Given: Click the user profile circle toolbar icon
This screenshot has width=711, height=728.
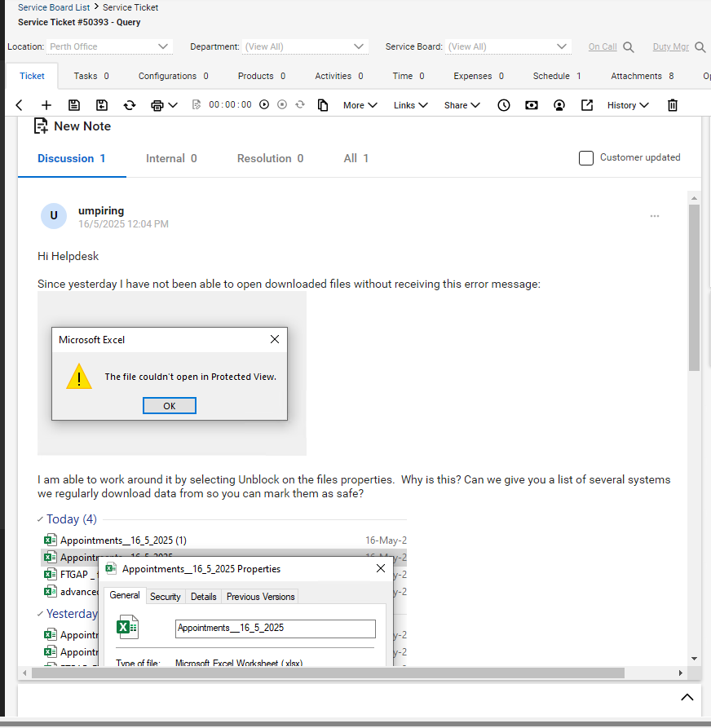Looking at the screenshot, I should click(559, 105).
